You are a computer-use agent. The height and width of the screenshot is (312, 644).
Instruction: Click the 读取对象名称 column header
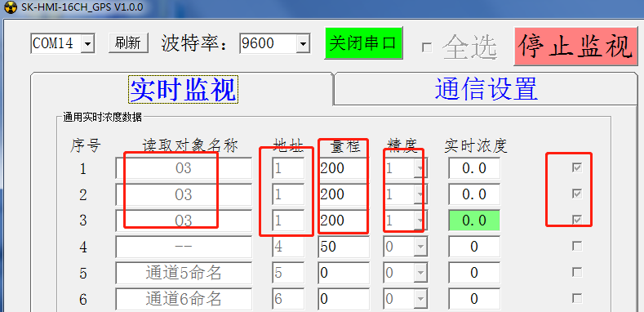[190, 145]
